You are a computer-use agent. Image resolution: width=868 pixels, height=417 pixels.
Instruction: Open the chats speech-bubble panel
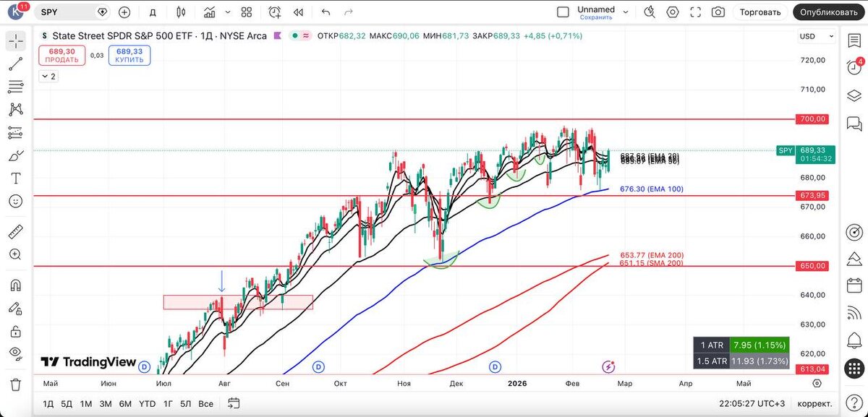coord(854,123)
